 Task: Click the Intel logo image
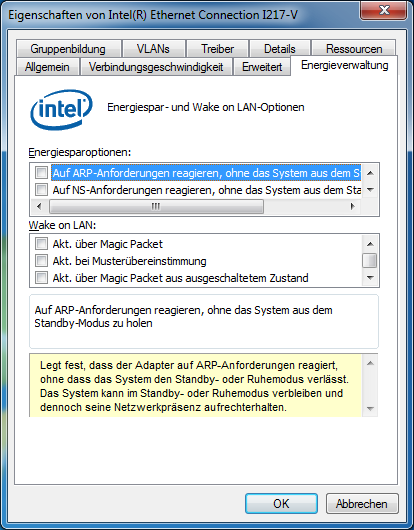click(x=62, y=110)
